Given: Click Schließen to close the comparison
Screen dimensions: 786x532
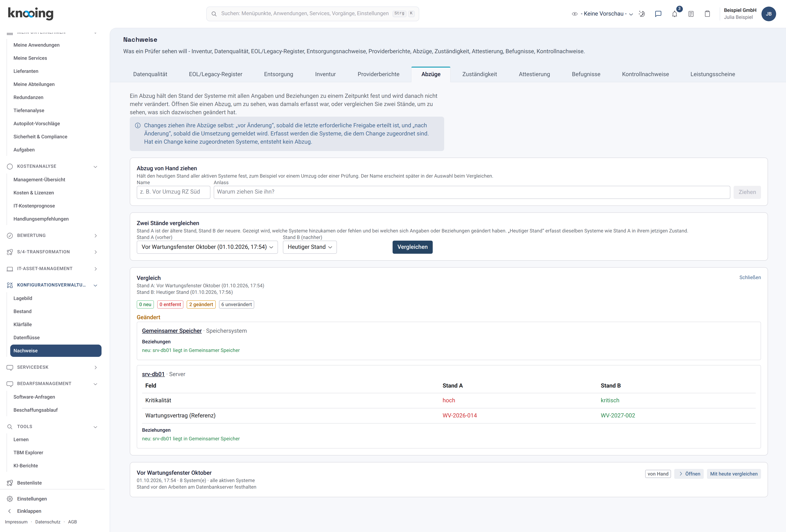Looking at the screenshot, I should (x=750, y=277).
